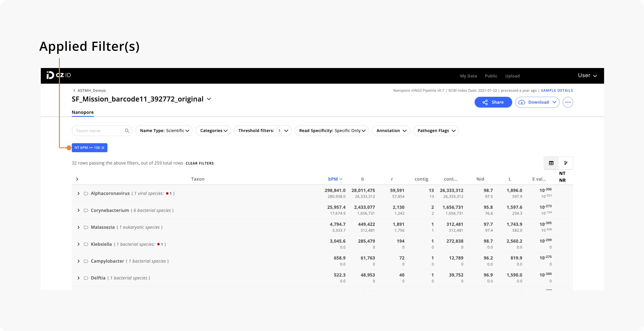Screen dimensions: 644x331
Task: Click Alphacoronavirus bPM value 298,841.0
Action: [335, 190]
